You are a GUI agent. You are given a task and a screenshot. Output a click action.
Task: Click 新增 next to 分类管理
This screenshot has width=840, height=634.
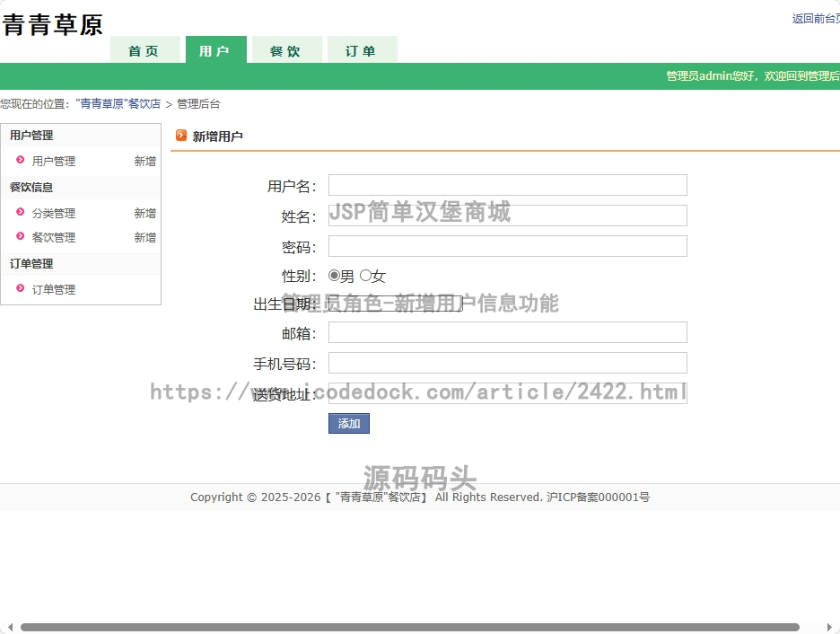point(144,214)
